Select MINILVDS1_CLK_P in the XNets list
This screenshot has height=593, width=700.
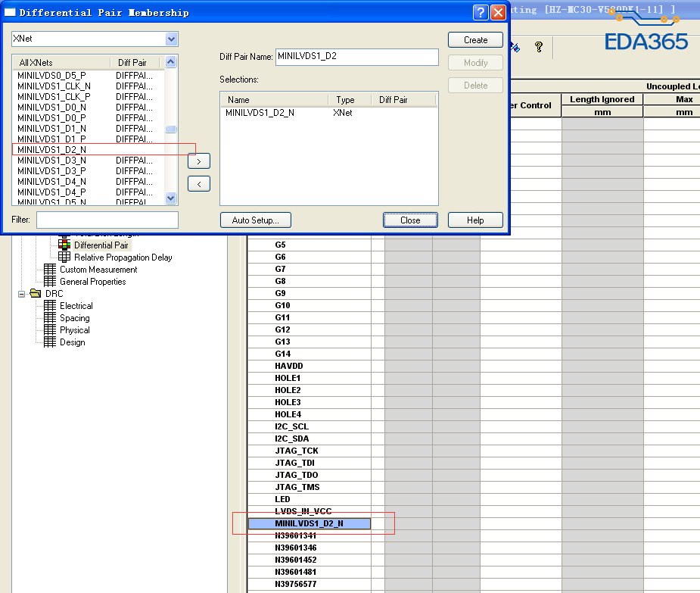pyautogui.click(x=54, y=97)
